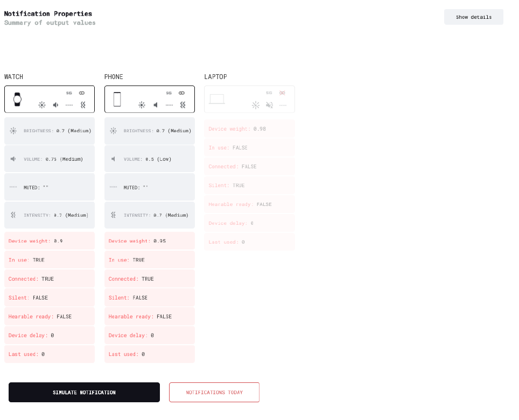Click the volume speaker icon in the Phone card
The height and width of the screenshot is (420, 519).
(x=156, y=105)
